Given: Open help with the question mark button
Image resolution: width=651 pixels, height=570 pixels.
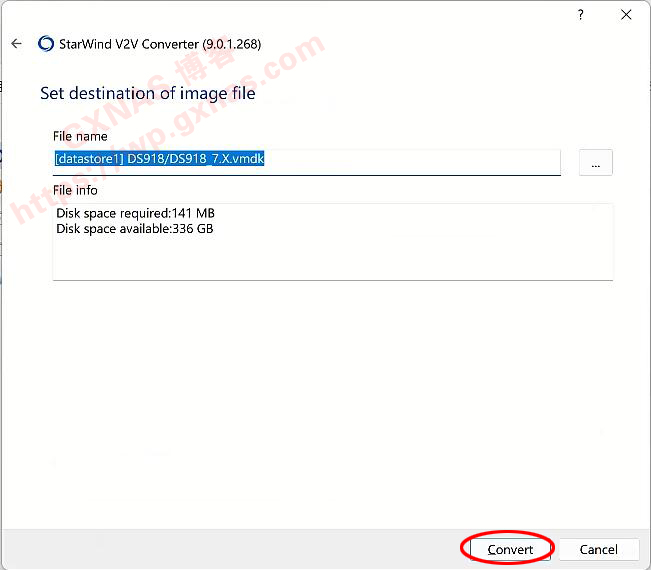Looking at the screenshot, I should (x=580, y=15).
